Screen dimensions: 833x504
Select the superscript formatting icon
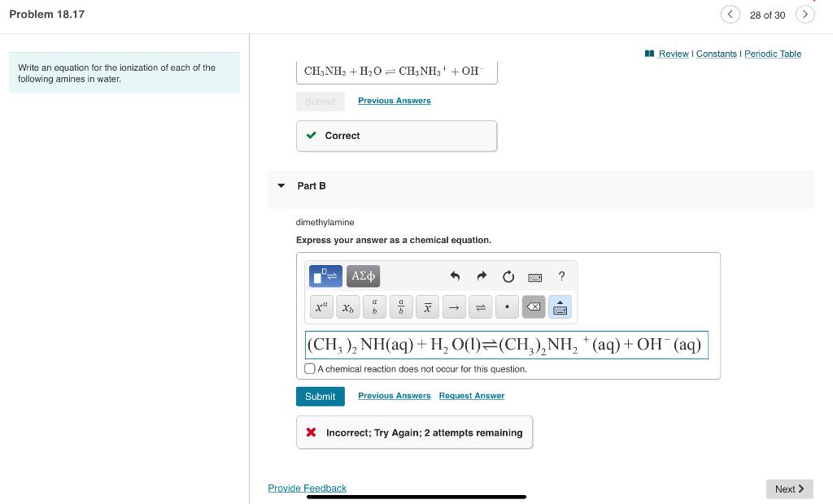click(320, 307)
